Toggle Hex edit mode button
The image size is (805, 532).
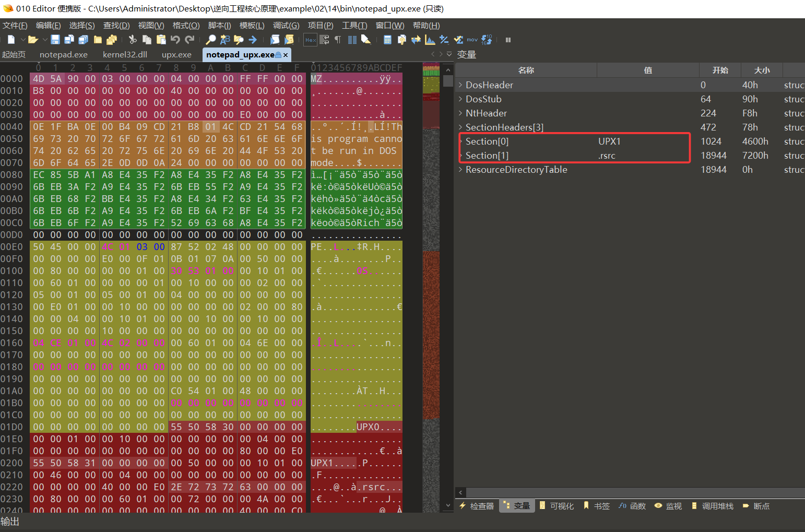point(310,40)
